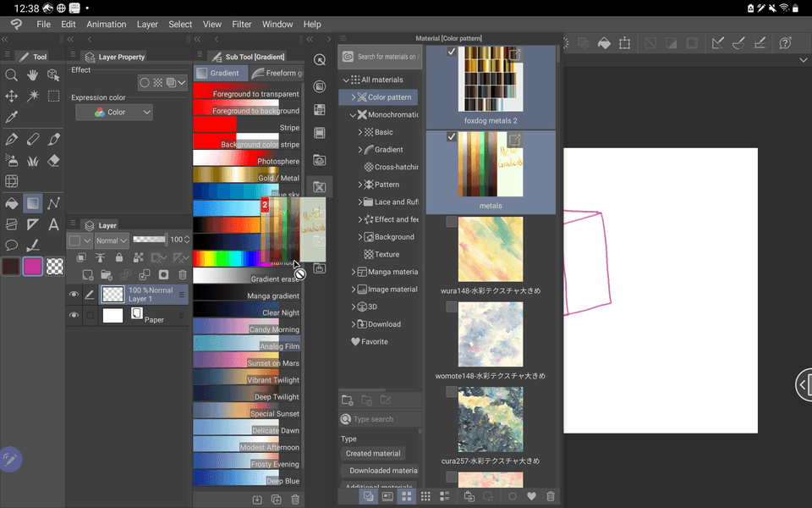Select the Eraser tool in tool palette
This screenshot has width=812, height=508.
[54, 160]
